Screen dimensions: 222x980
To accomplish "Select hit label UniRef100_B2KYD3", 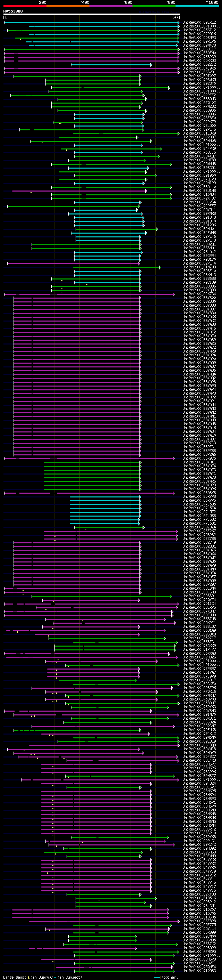I will click(199, 894).
